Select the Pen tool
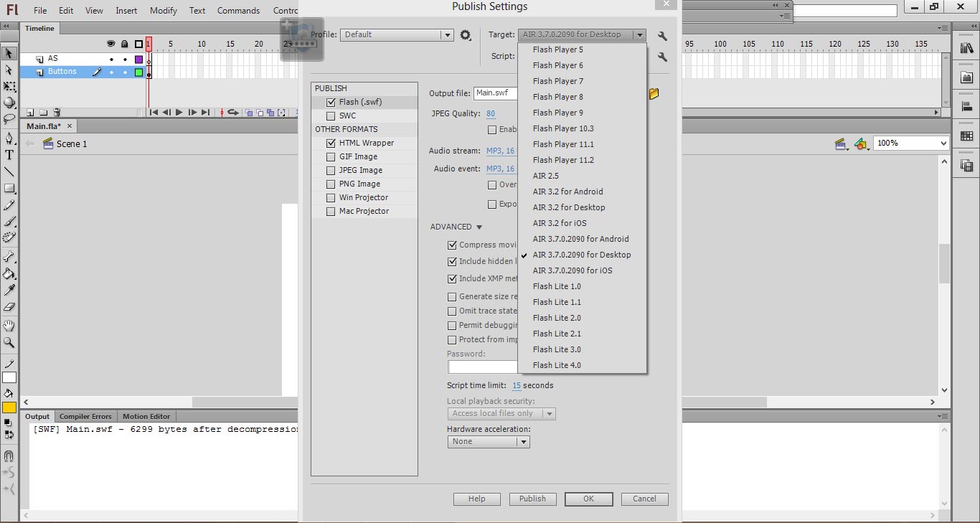The height and width of the screenshot is (523, 980). [9, 138]
